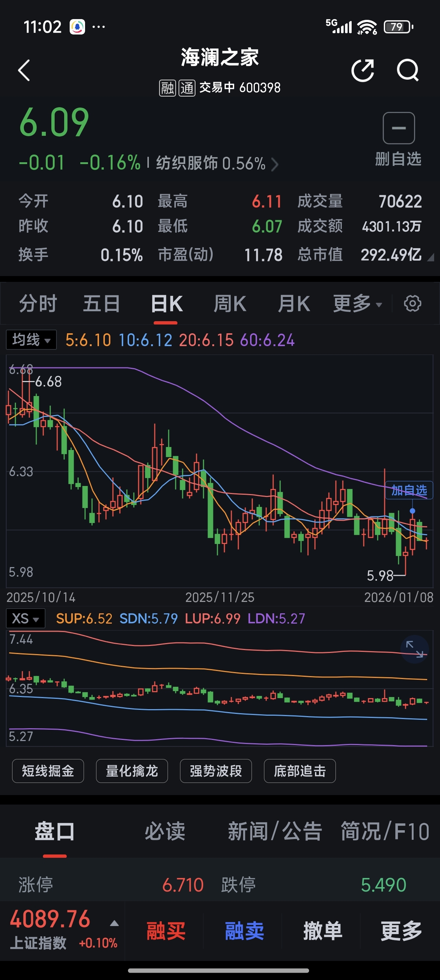Screen dimensions: 440x980
Task: Open XS indicator dropdown
Action: [25, 618]
